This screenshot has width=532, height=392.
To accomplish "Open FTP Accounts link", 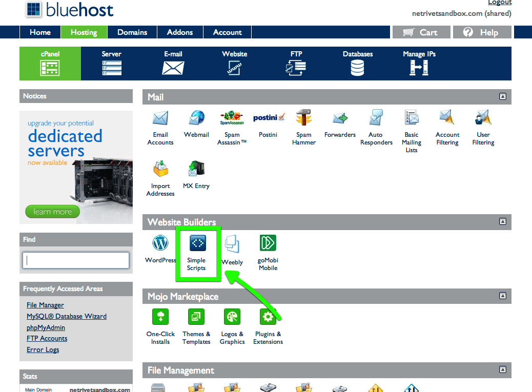I will [x=47, y=338].
